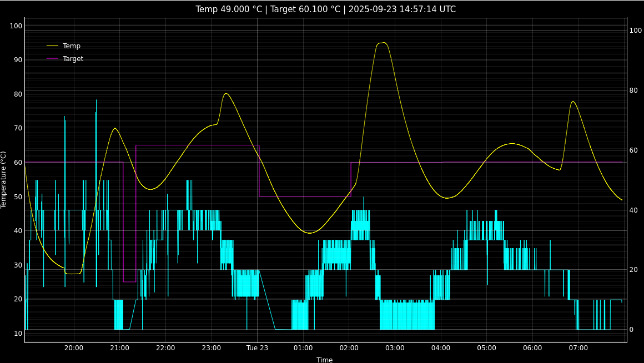Click the 21:00 time tick label

119,348
